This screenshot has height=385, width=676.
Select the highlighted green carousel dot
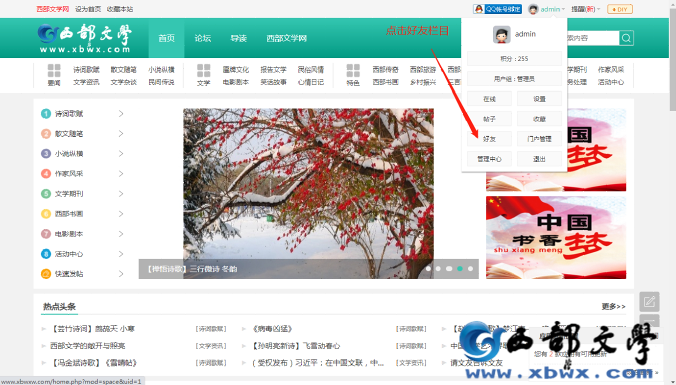tap(460, 269)
